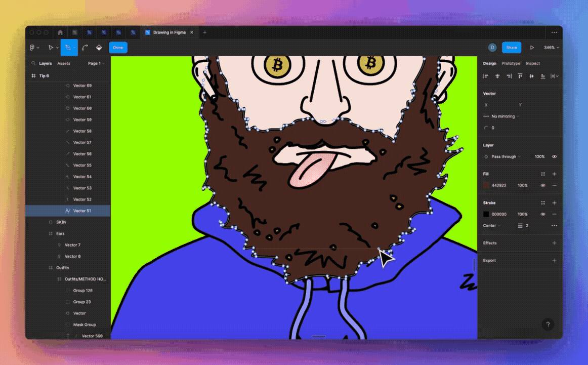Click the Share button
Image resolution: width=588 pixels, height=365 pixels.
pyautogui.click(x=512, y=48)
